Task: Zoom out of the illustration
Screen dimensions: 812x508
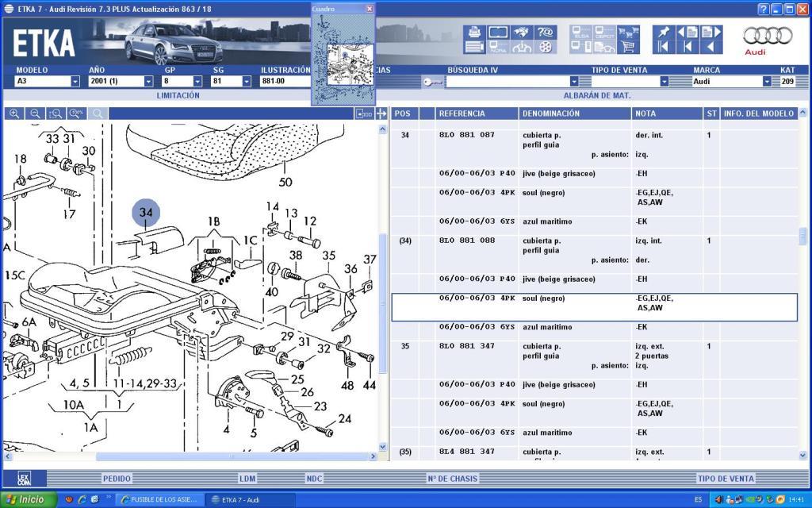Action: [35, 114]
